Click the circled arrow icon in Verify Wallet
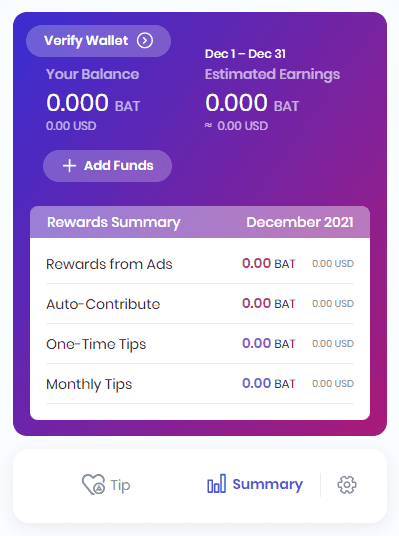Screen dimensions: 399x536 145,41
